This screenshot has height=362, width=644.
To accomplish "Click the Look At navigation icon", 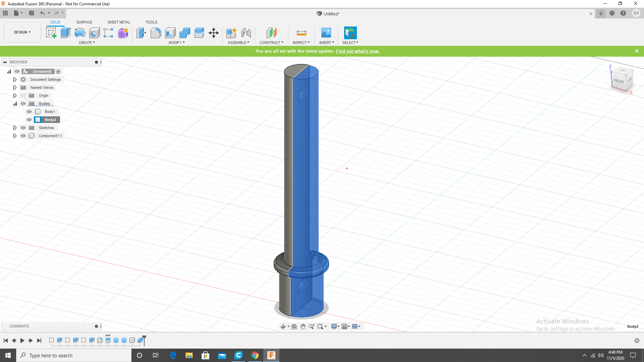I will tap(294, 326).
